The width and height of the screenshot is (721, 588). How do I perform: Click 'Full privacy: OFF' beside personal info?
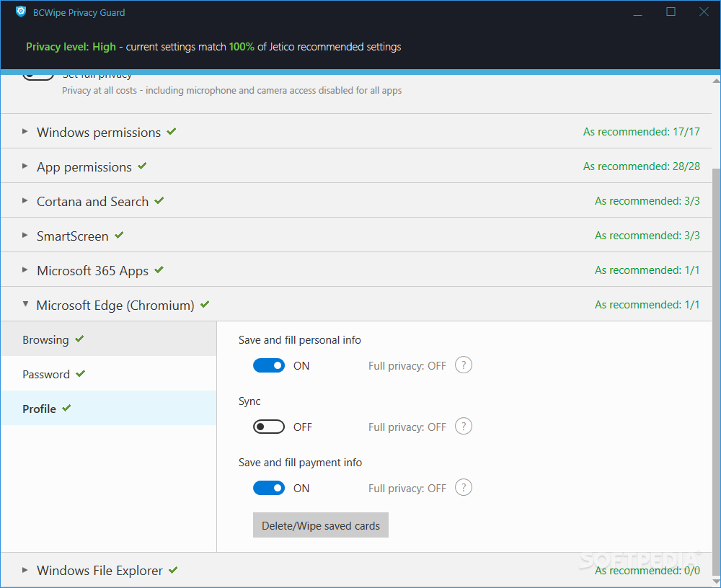407,366
